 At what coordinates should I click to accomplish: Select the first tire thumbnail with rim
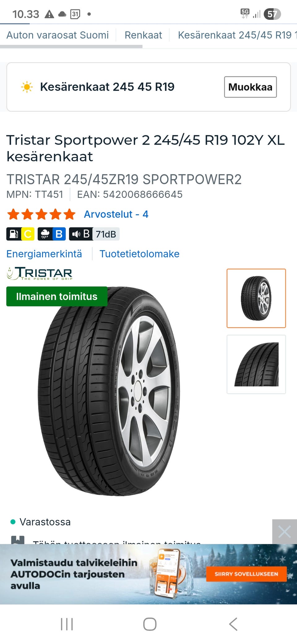pyautogui.click(x=256, y=298)
